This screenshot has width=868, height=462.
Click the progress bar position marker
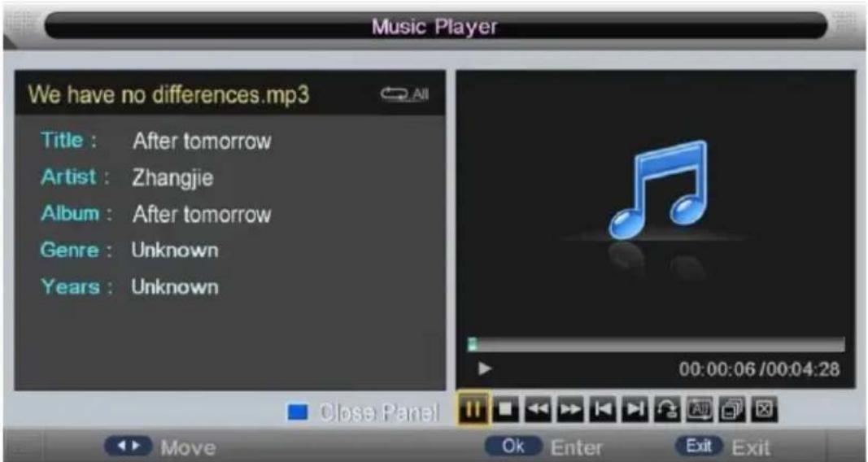pos(472,344)
